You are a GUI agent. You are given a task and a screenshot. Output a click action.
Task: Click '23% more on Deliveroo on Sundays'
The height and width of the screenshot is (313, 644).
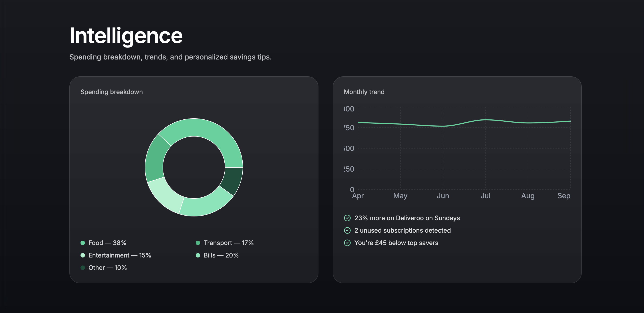[407, 218]
